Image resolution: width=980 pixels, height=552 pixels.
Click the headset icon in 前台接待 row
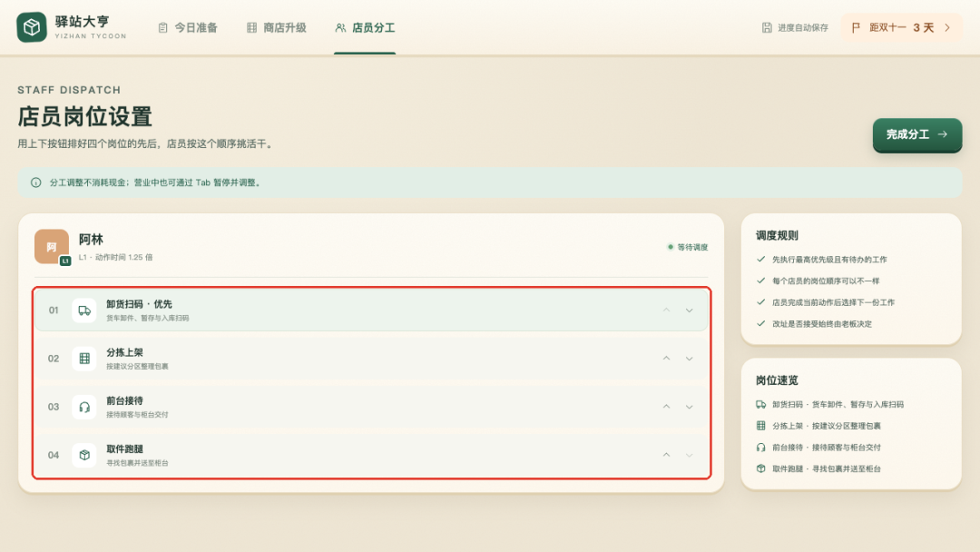[84, 407]
